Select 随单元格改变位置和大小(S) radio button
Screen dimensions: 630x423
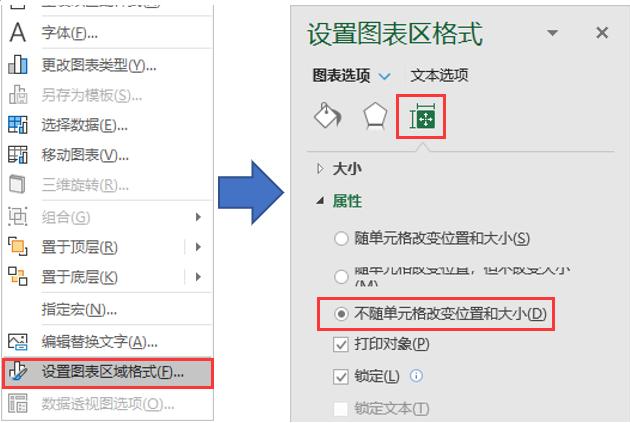click(x=341, y=239)
